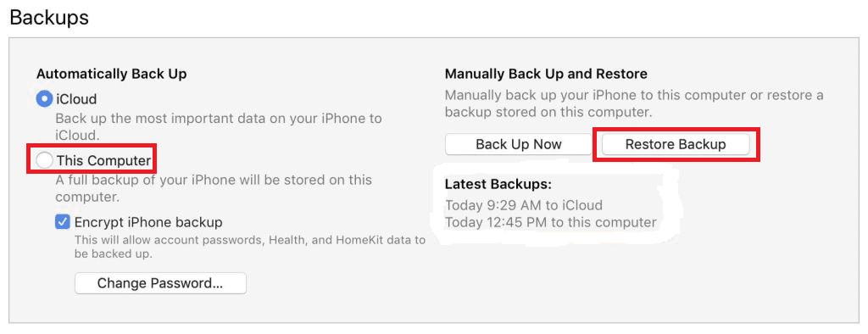The image size is (868, 334).
Task: Click the 'Manually back up your iPhone' description
Action: coord(634,103)
